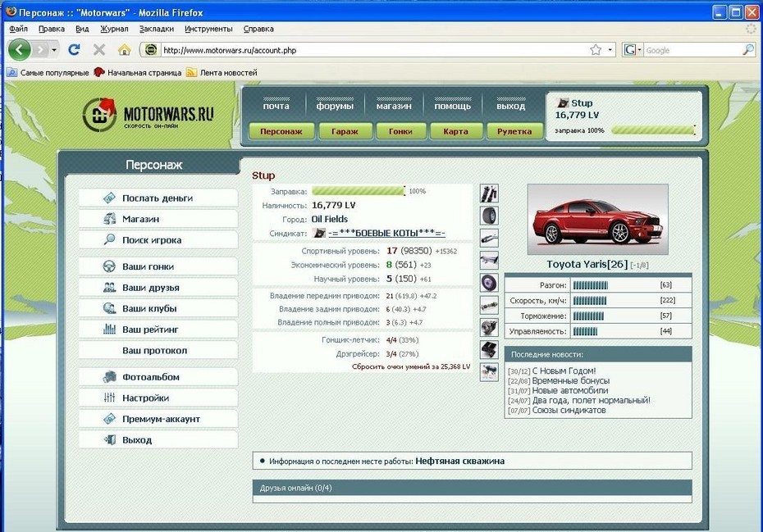Open Ваши друзья from the sidebar
Screen dimensions: 763x532
pyautogui.click(x=158, y=288)
